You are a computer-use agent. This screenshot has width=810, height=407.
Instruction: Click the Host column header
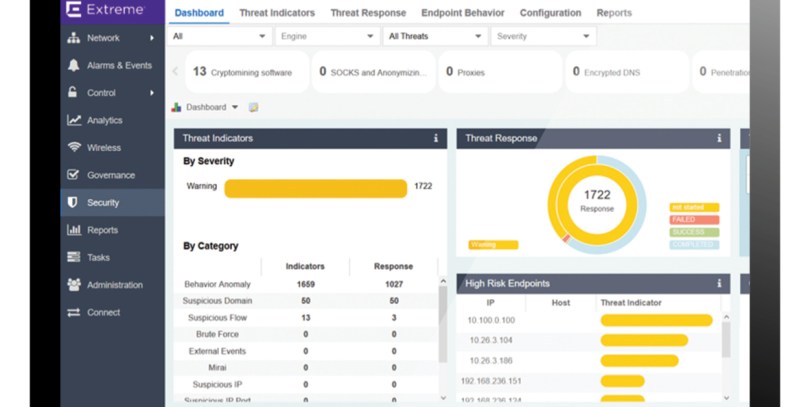560,303
